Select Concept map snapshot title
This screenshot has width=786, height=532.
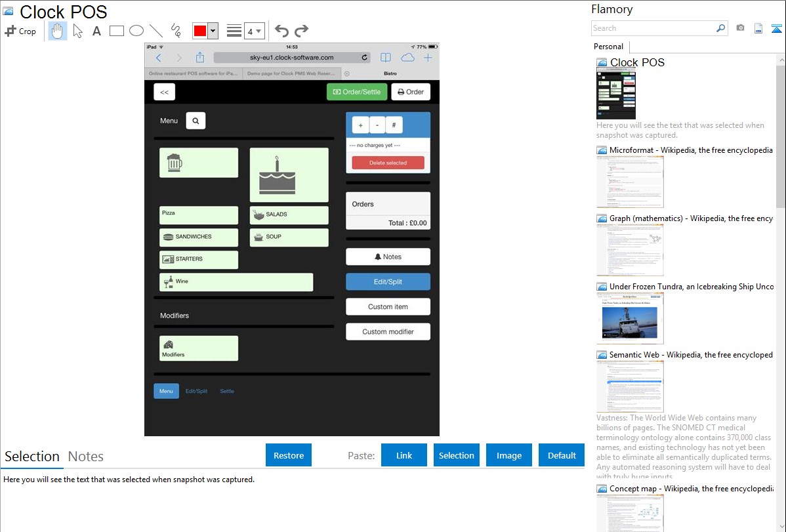coord(691,488)
